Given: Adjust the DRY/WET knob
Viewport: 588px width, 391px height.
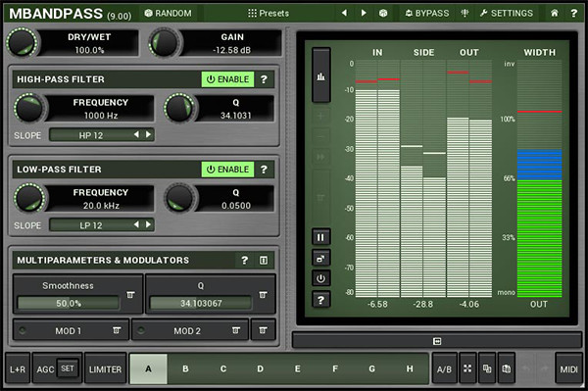Looking at the screenshot, I should click(22, 43).
